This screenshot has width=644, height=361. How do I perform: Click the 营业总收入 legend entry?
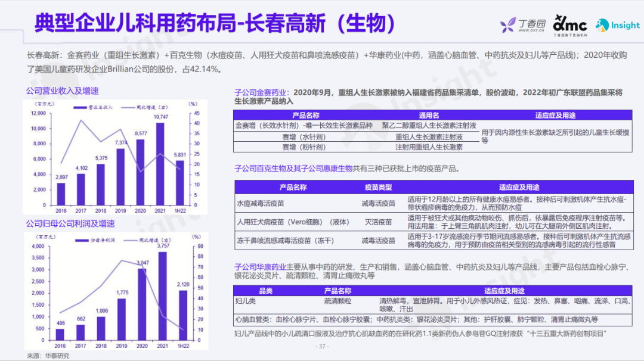tap(93, 107)
